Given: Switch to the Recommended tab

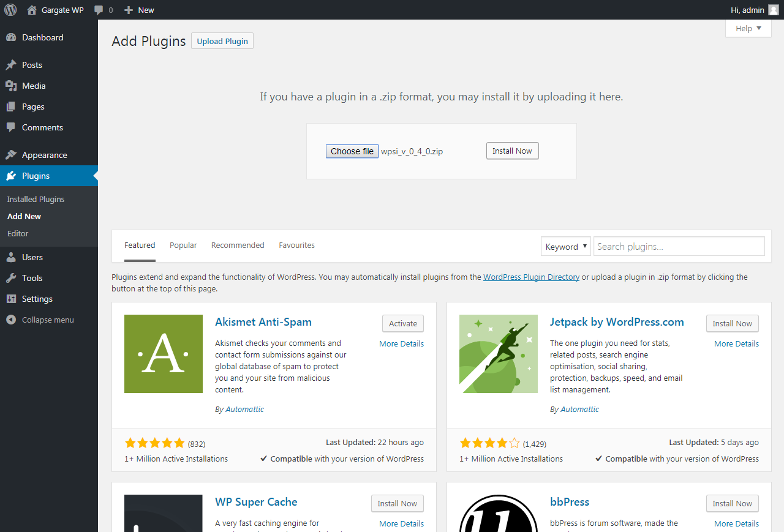Looking at the screenshot, I should pos(238,245).
